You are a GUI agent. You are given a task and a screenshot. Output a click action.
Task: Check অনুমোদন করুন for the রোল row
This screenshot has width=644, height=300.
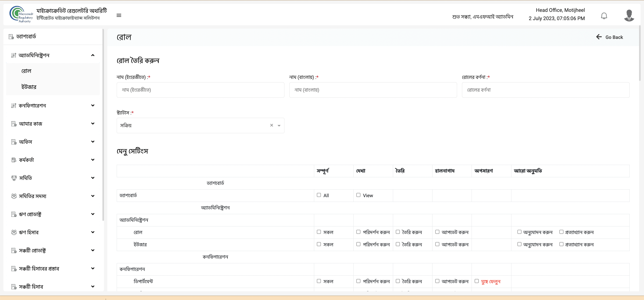(x=519, y=232)
